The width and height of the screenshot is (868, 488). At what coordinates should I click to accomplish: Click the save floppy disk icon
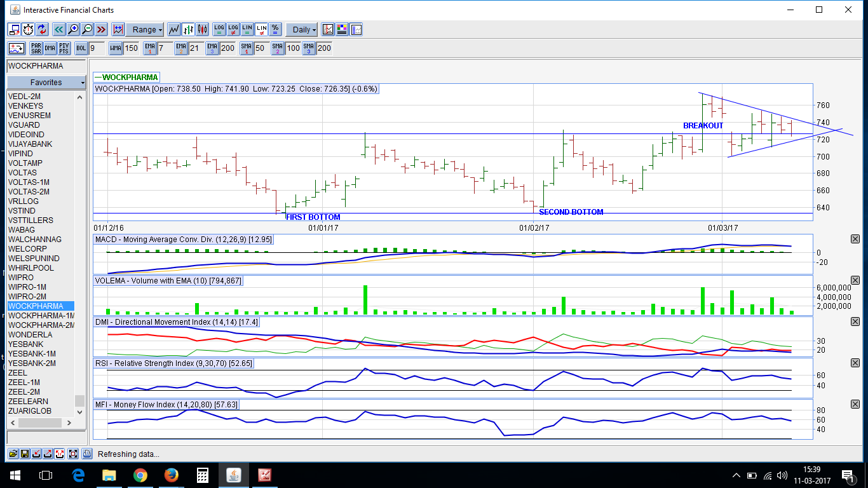pos(25,454)
